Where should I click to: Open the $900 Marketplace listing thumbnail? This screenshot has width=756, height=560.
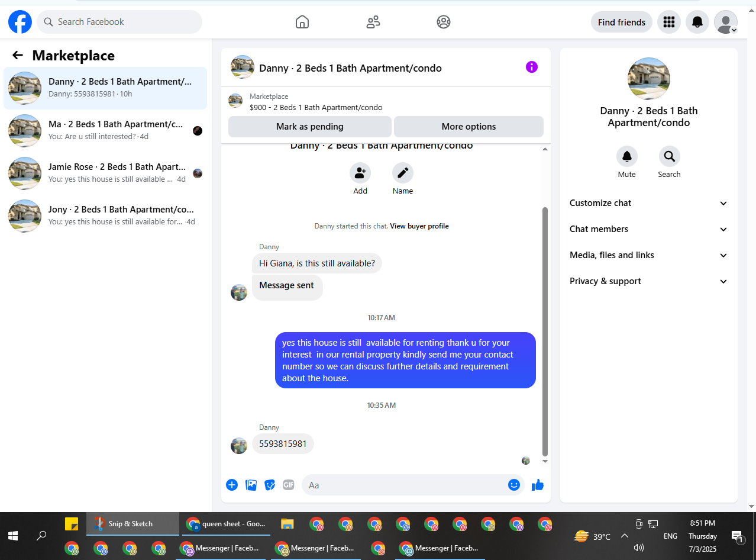click(235, 101)
